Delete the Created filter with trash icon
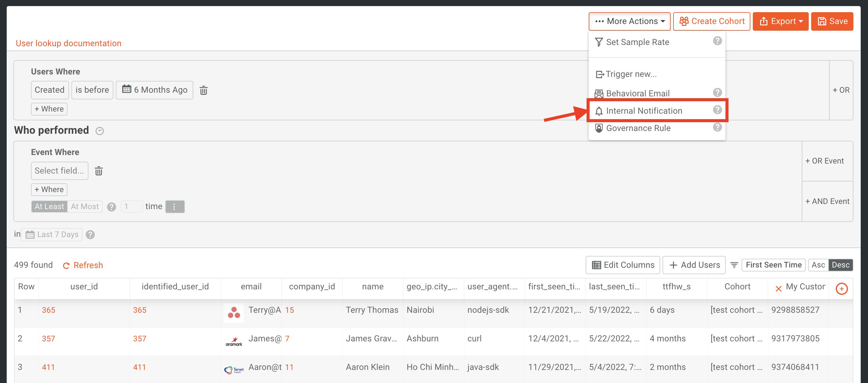The image size is (868, 383). point(203,90)
